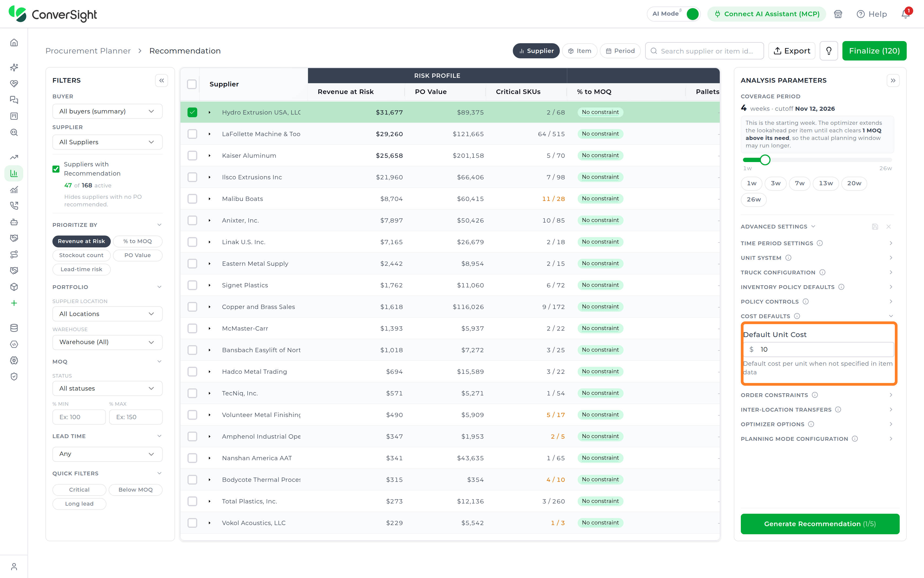Uncheck Hydro Extrusion USA row checkbox
The image size is (924, 578).
[192, 112]
